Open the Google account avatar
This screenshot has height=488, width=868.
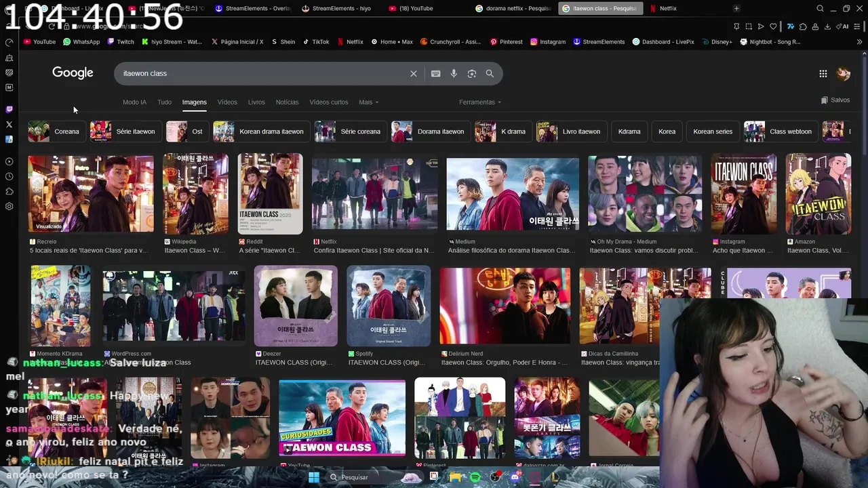coord(844,73)
